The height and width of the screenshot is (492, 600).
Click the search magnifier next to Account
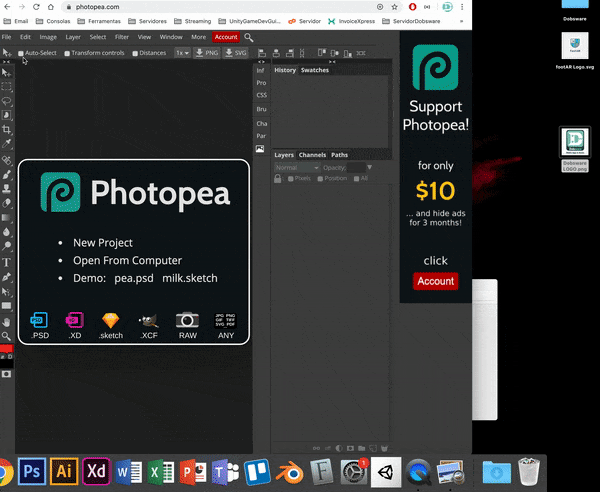(x=249, y=37)
